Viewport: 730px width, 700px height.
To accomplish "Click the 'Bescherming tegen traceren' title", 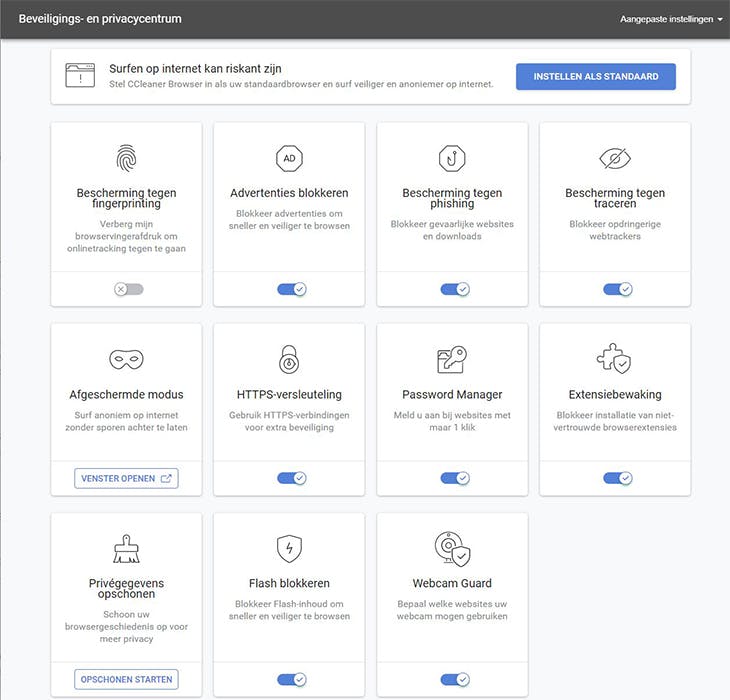I will click(x=615, y=198).
